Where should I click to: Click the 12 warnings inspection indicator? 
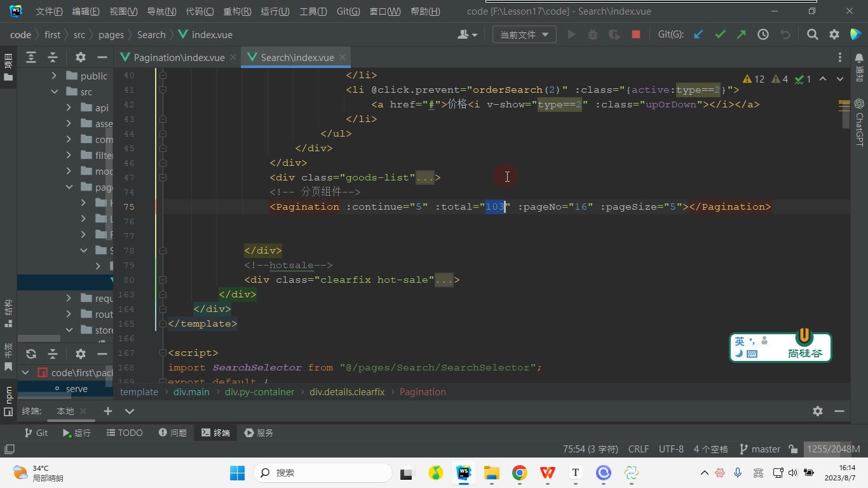click(753, 79)
